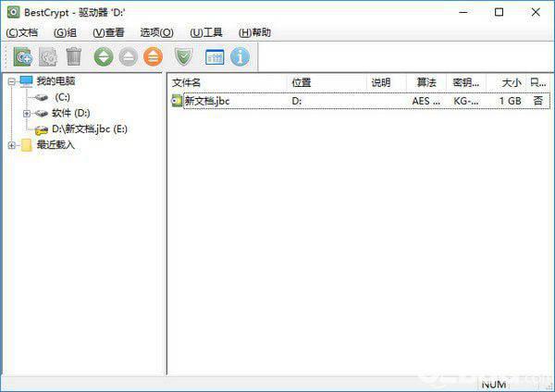555x392 pixels.
Task: Select the 新文档.jbc file name
Action: 207,101
